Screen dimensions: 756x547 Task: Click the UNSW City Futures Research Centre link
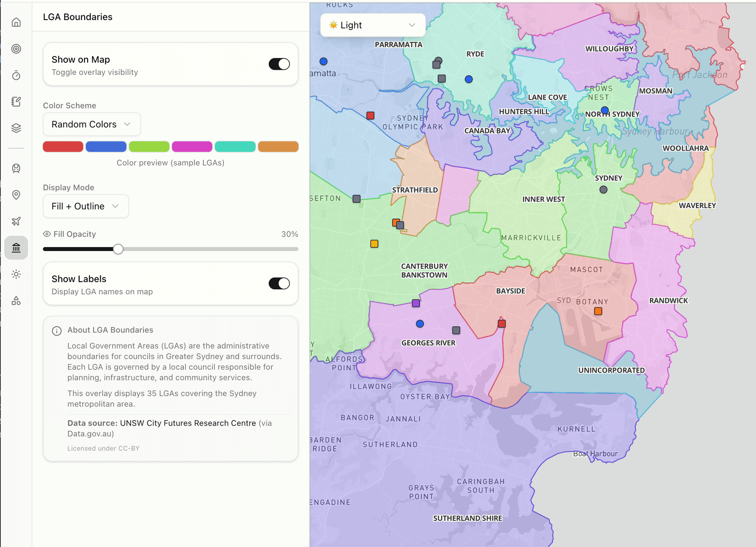(x=188, y=423)
